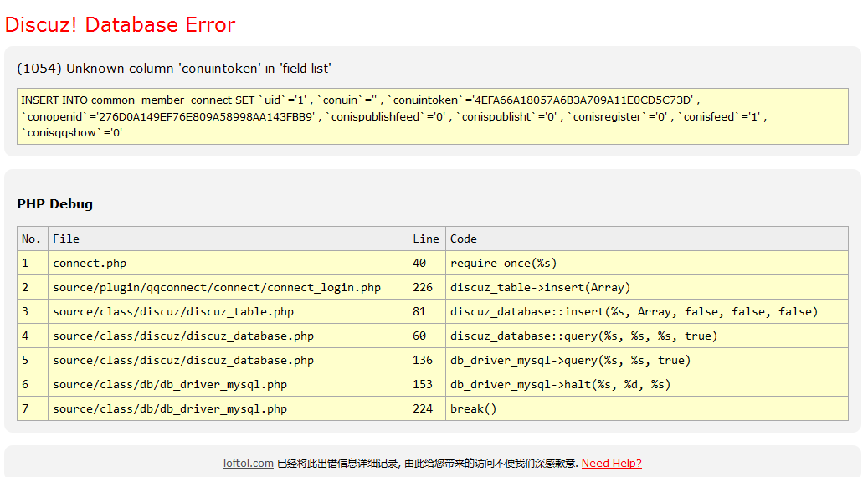Select the discuz_database::query code cell
This screenshot has width=868, height=477.
tap(646, 336)
